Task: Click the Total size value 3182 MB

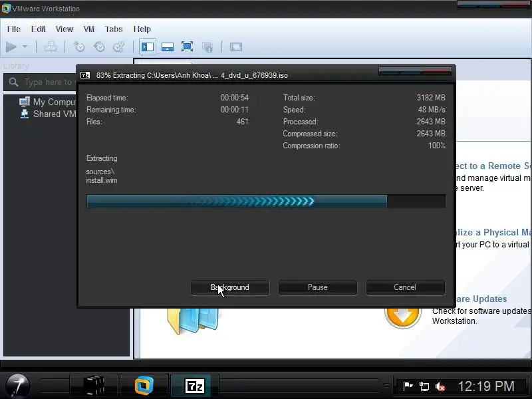Action: [431, 98]
